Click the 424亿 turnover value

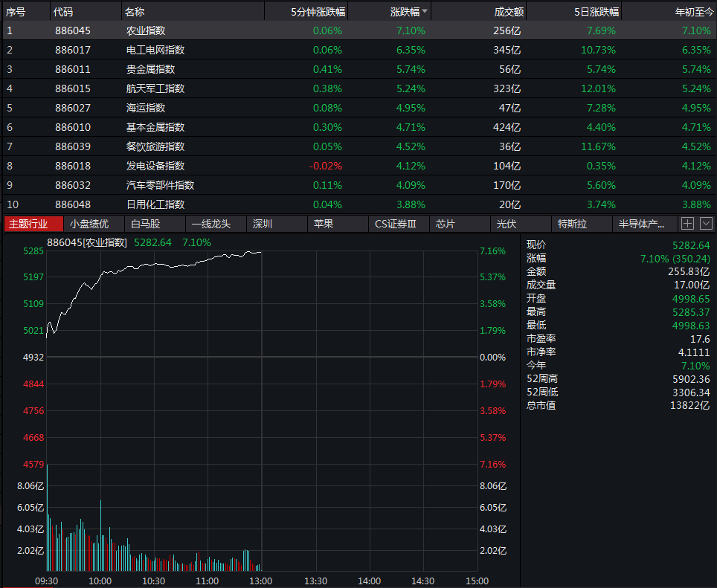(507, 127)
